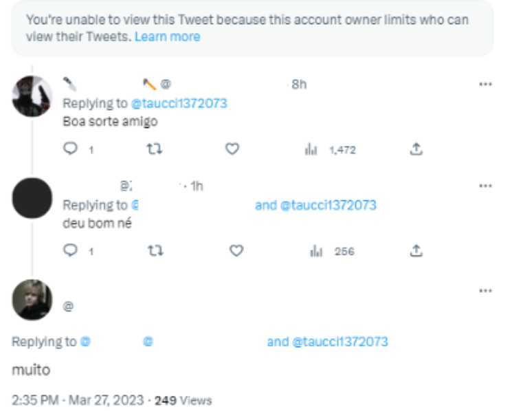The image size is (532, 418).
Task: Click reply icon on "Boa sorte amigo" tweet
Action: click(x=70, y=149)
